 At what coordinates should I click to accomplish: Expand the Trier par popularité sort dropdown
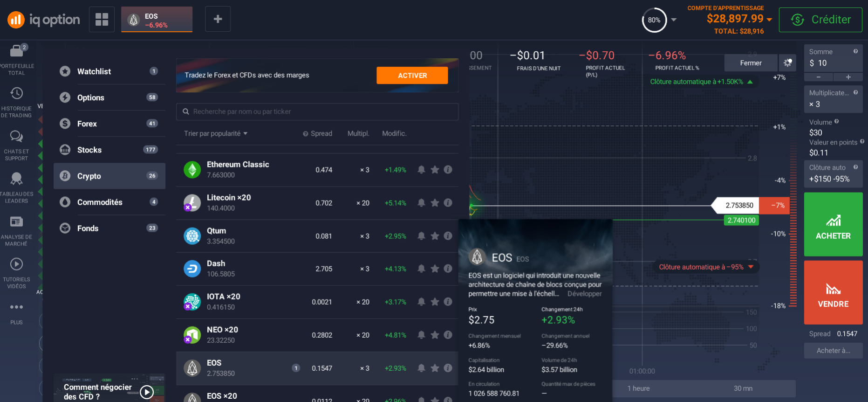point(216,133)
